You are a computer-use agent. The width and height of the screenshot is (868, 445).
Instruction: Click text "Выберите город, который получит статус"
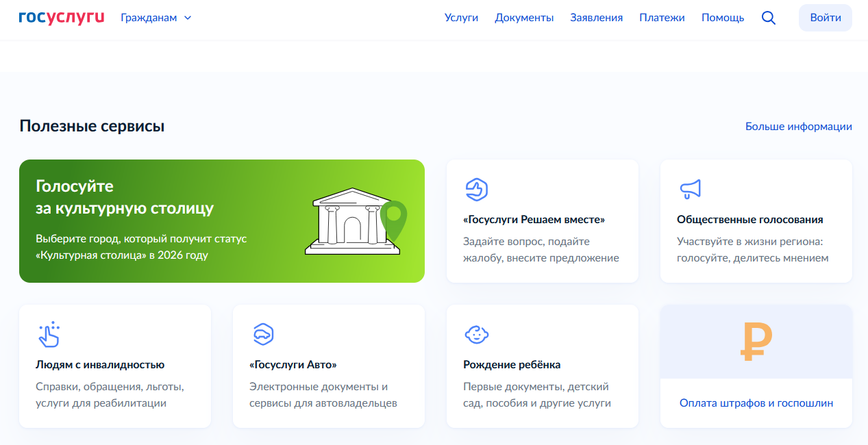click(x=141, y=239)
